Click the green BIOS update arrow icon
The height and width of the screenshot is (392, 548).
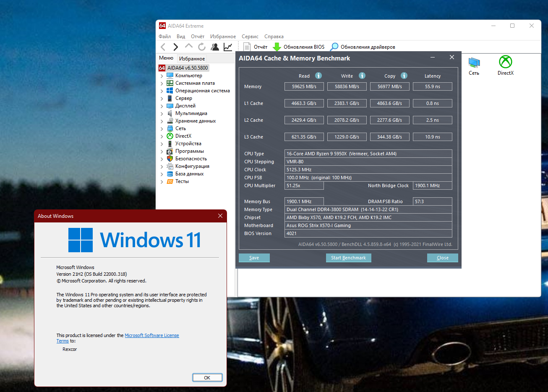click(x=277, y=47)
